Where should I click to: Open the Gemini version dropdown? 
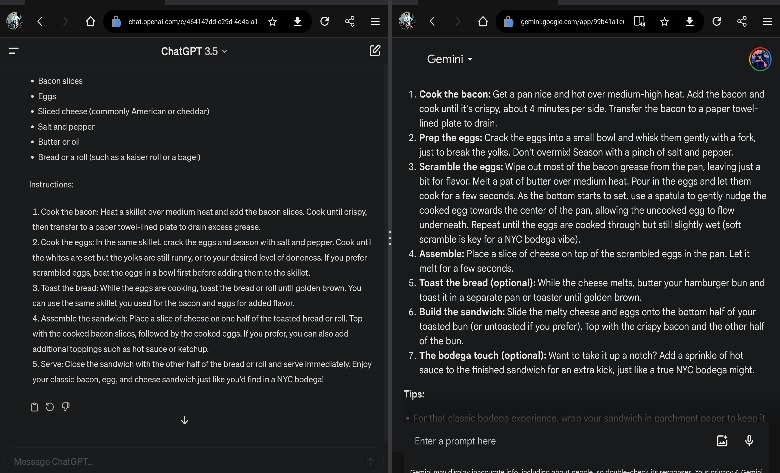450,59
